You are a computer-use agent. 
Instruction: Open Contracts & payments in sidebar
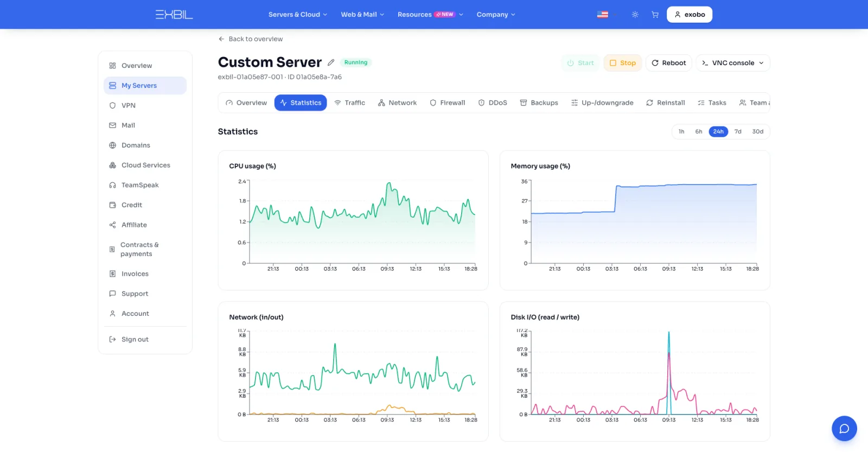(x=145, y=250)
